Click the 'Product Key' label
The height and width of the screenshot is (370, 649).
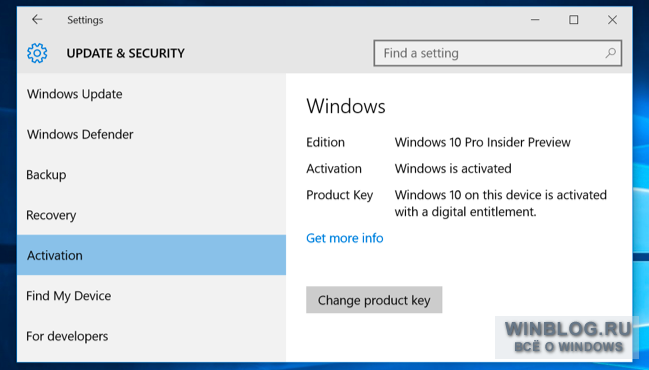pos(340,195)
